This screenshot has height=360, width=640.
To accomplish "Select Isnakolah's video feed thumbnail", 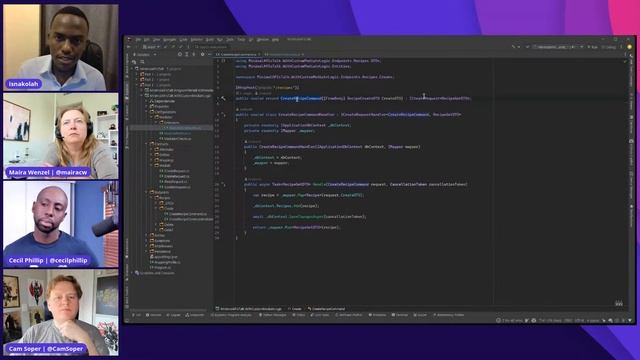I will coord(61,47).
